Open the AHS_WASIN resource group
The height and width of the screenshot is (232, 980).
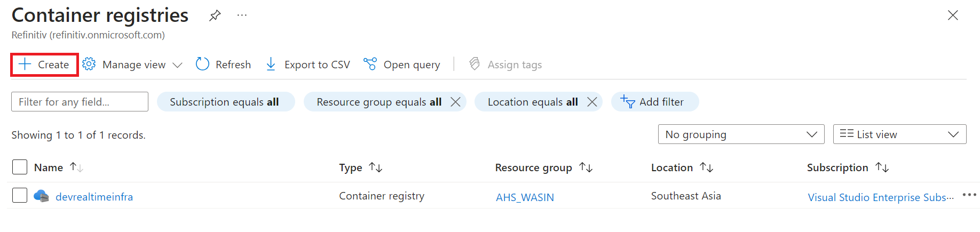525,197
